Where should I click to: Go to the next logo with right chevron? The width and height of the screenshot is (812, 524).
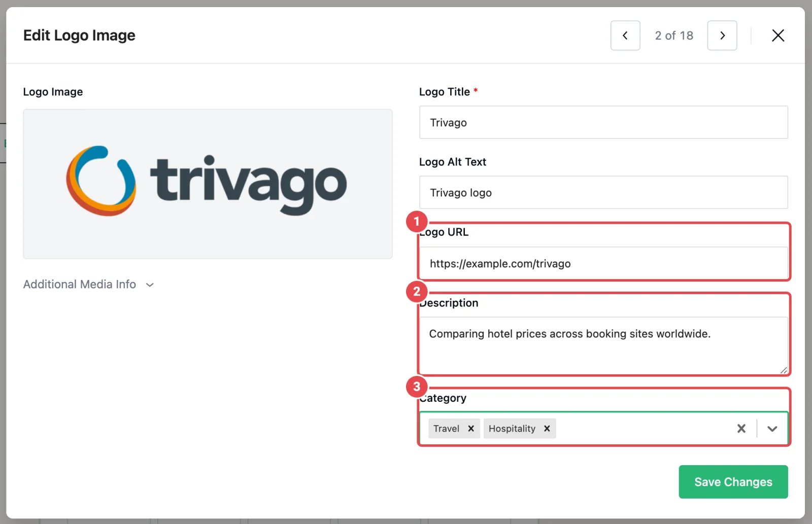pos(722,36)
